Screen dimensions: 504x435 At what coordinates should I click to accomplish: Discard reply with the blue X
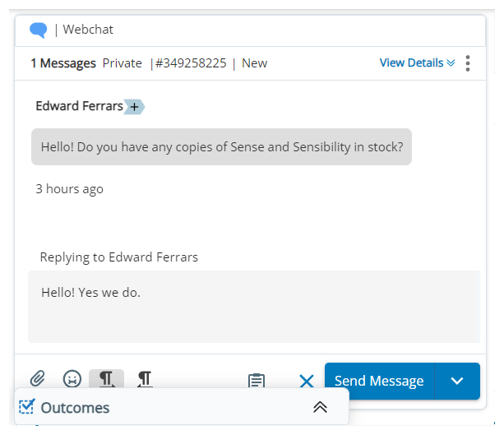click(307, 382)
